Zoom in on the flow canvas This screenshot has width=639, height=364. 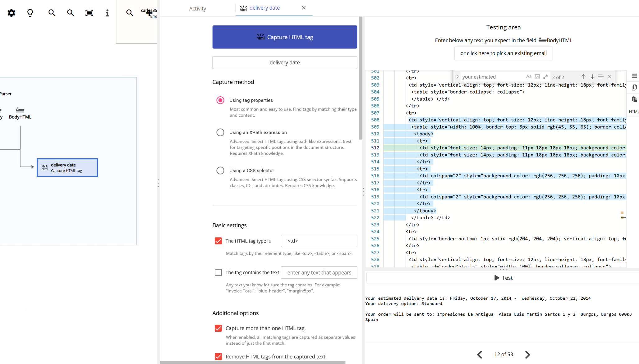(x=52, y=13)
